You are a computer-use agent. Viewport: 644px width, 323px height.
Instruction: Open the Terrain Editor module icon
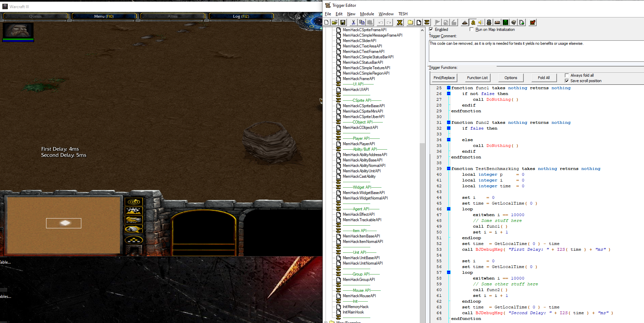[x=465, y=22]
